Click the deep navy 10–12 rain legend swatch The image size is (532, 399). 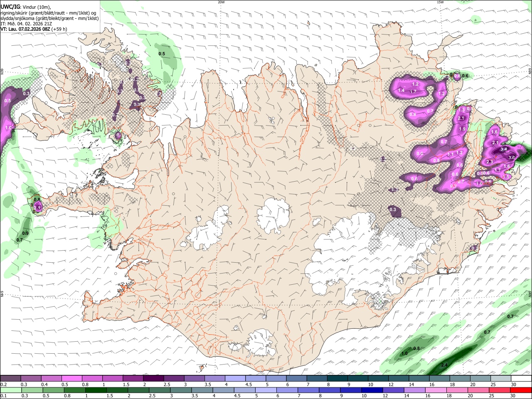tap(372, 390)
